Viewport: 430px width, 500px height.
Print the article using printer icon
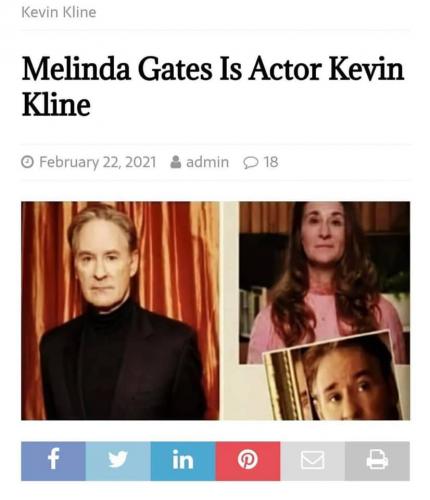tap(377, 461)
